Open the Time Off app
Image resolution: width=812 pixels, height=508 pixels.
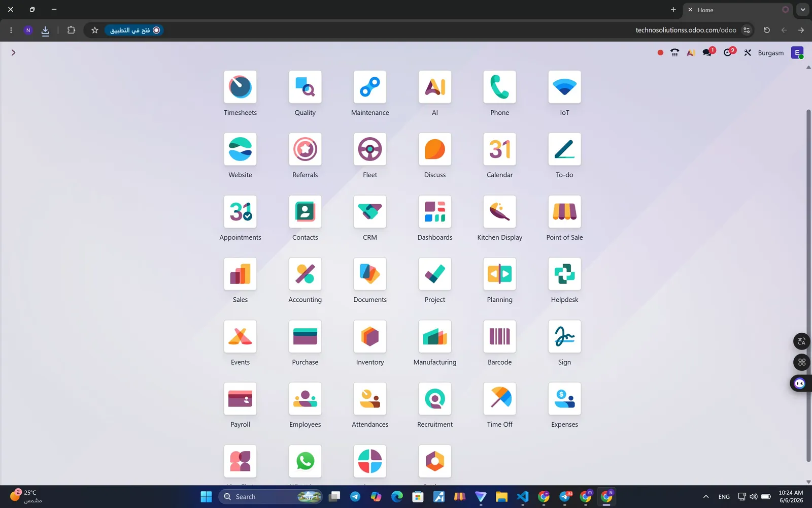coord(500,399)
